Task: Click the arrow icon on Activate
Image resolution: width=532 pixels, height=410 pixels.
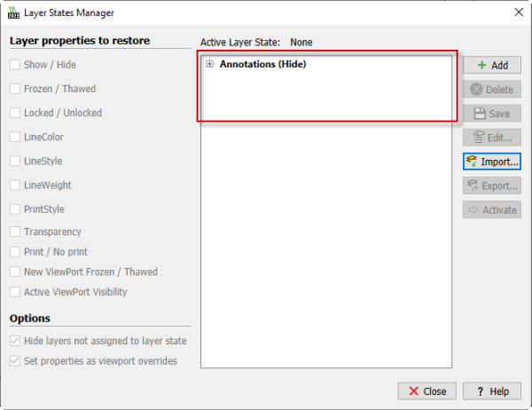Action: point(473,210)
